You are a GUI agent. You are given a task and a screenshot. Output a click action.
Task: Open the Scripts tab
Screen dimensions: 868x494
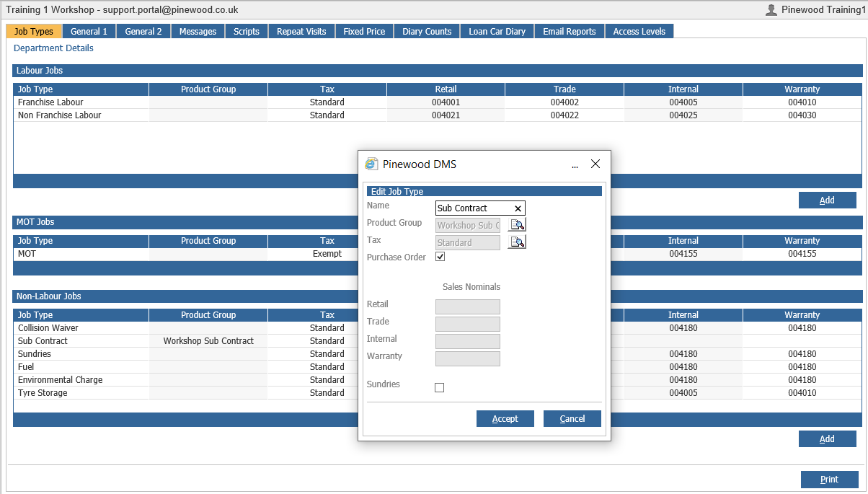click(247, 31)
